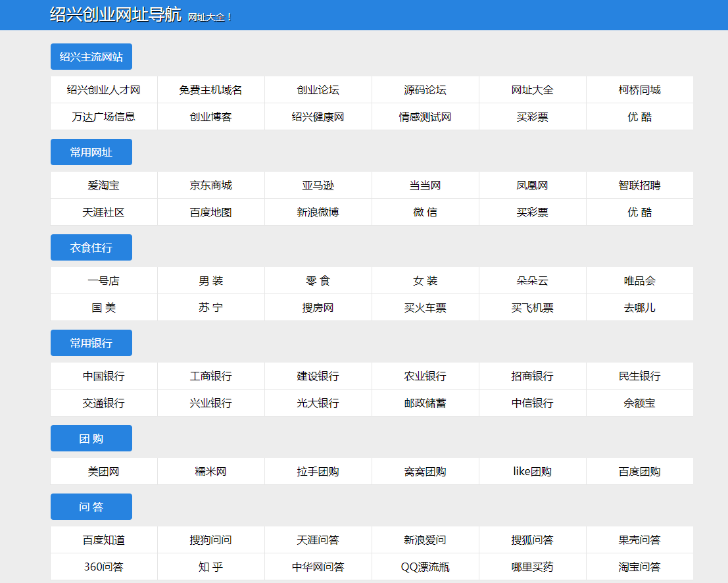The image size is (728, 583).
Task: Visit 绍兴健康网
Action: pyautogui.click(x=318, y=116)
